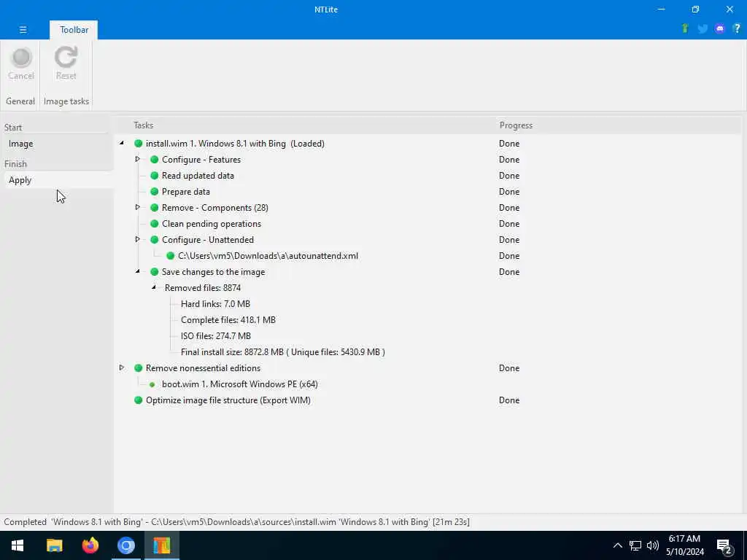Launch Firefox from the taskbar
Image resolution: width=747 pixels, height=560 pixels.
coord(90,545)
